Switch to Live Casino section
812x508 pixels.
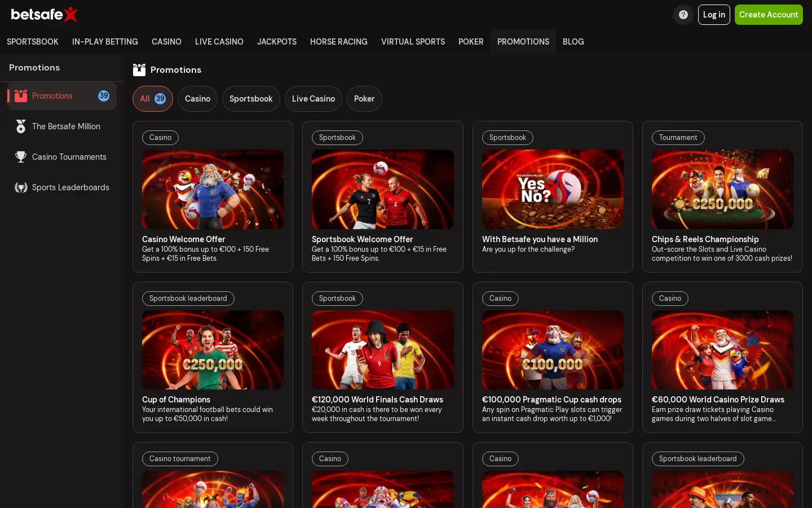tap(219, 42)
